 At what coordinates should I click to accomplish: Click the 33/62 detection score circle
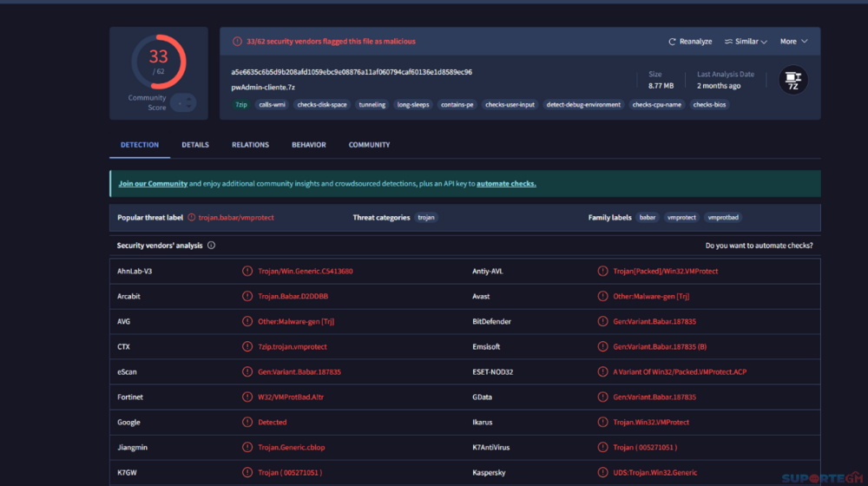158,62
